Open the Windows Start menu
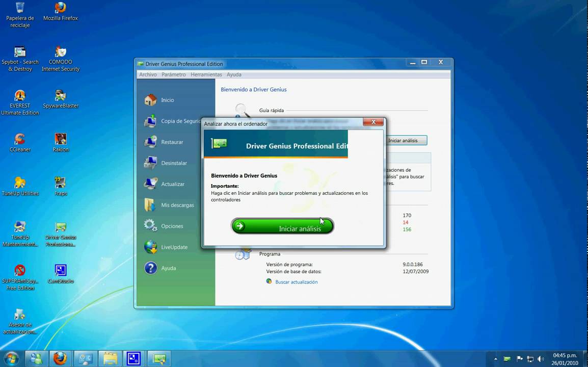This screenshot has height=367, width=588. click(11, 358)
